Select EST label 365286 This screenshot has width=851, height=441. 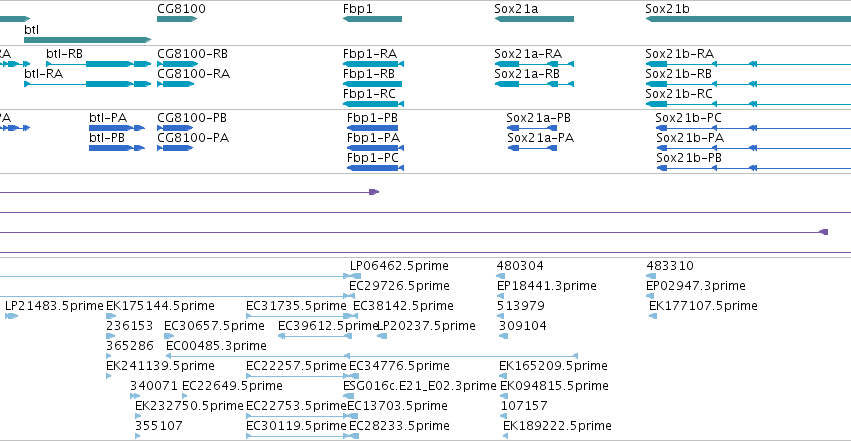[x=130, y=346]
